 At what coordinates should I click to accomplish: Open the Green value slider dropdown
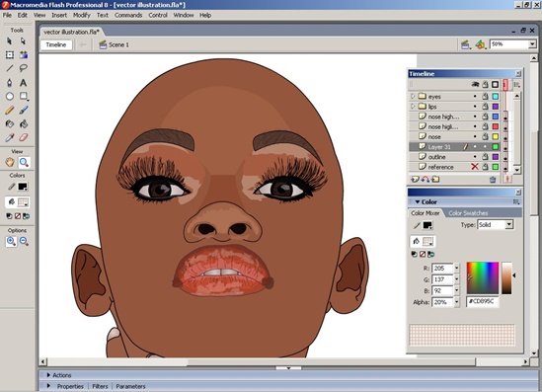457,279
